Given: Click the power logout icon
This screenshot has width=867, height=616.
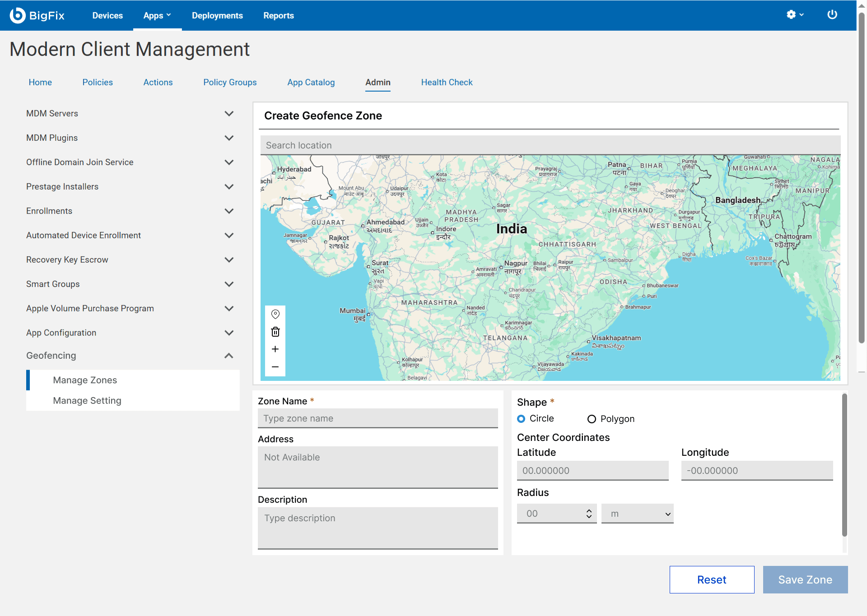Looking at the screenshot, I should [x=832, y=15].
